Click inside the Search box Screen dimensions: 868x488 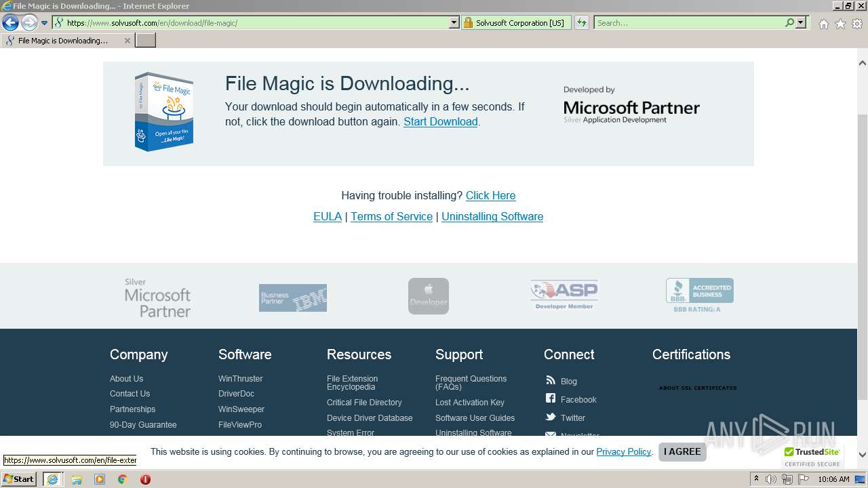688,23
